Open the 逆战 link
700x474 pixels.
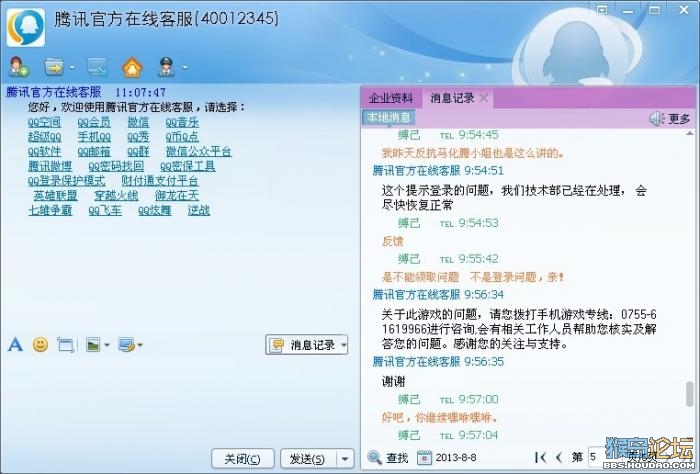pos(199,210)
